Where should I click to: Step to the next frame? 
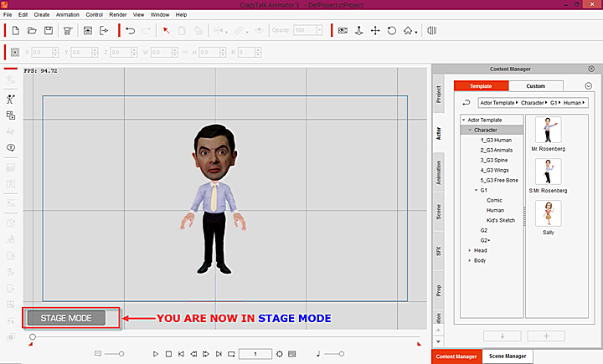point(206,354)
